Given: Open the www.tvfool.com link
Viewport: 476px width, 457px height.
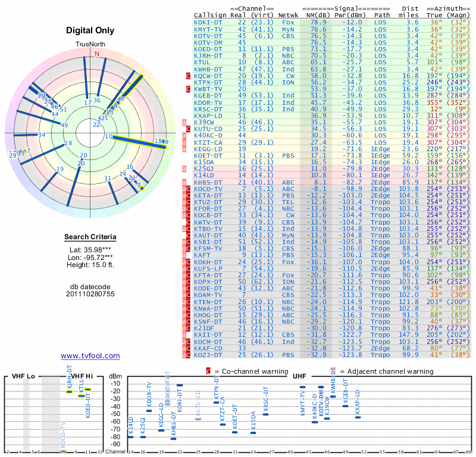Looking at the screenshot, I should point(90,356).
